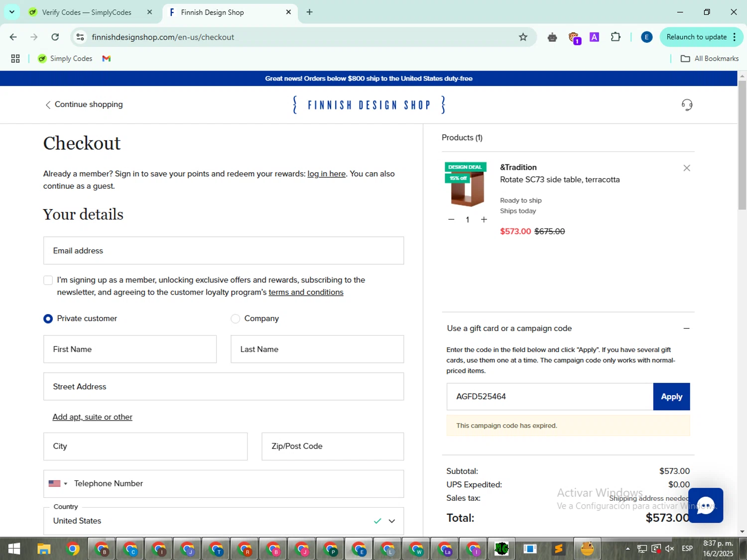Click the side table product thumbnail
Image resolution: width=747 pixels, height=560 pixels.
(x=467, y=185)
